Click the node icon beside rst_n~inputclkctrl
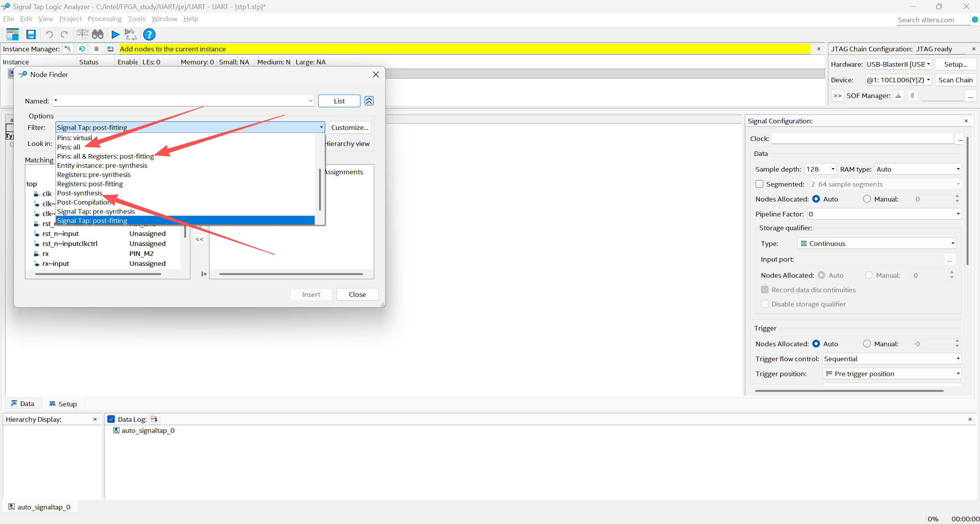This screenshot has height=524, width=980. pyautogui.click(x=37, y=244)
